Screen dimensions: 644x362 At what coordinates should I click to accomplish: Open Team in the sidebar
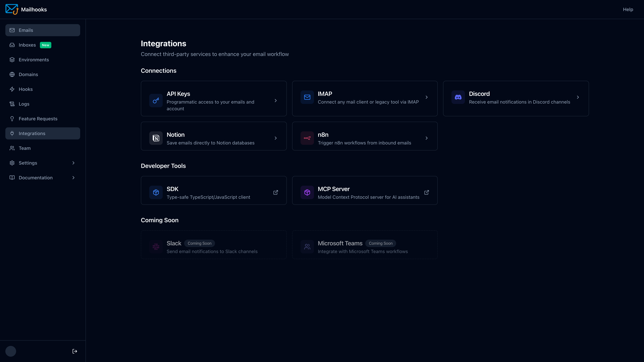43,148
